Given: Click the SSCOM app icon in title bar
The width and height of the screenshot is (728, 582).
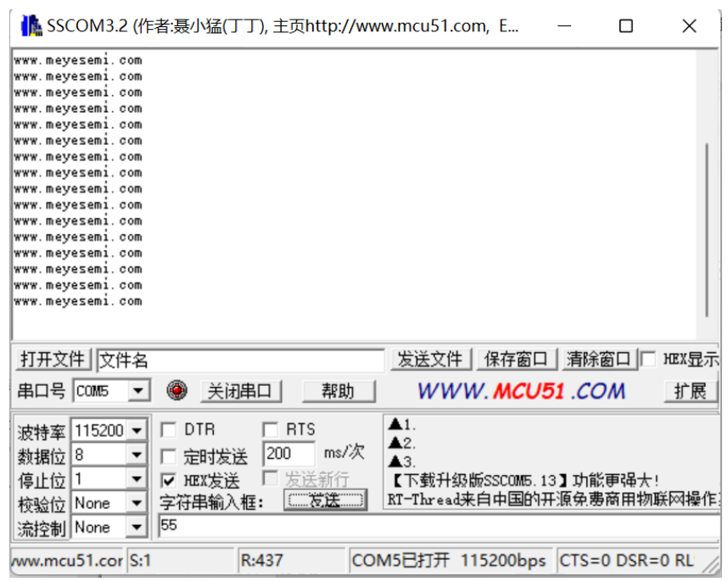Looking at the screenshot, I should pyautogui.click(x=31, y=25).
